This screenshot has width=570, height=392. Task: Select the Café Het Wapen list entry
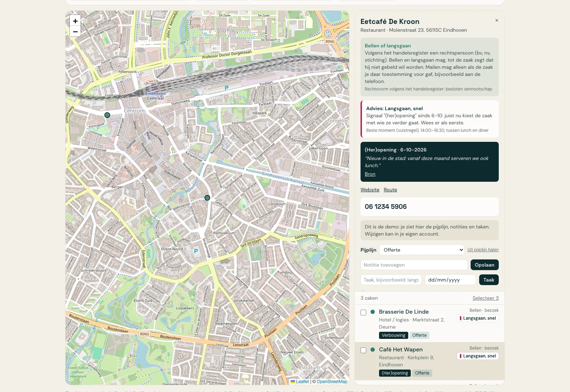(430, 361)
